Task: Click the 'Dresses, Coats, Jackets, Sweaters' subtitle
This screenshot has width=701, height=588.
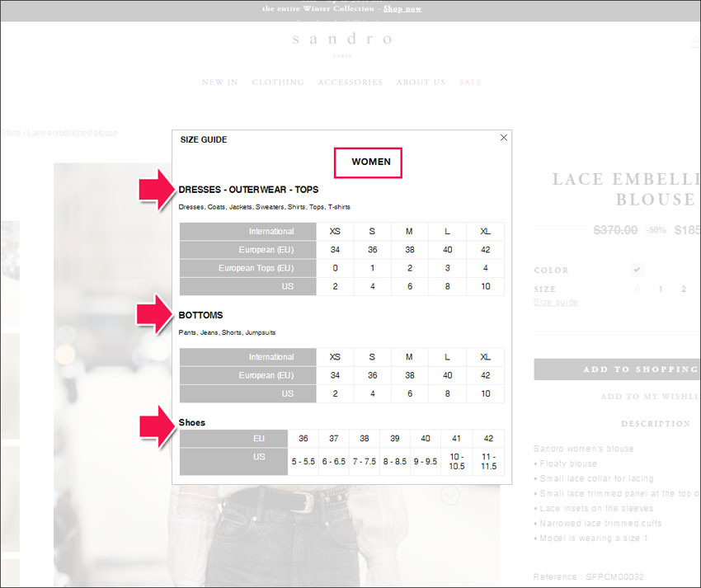Action: 264,207
